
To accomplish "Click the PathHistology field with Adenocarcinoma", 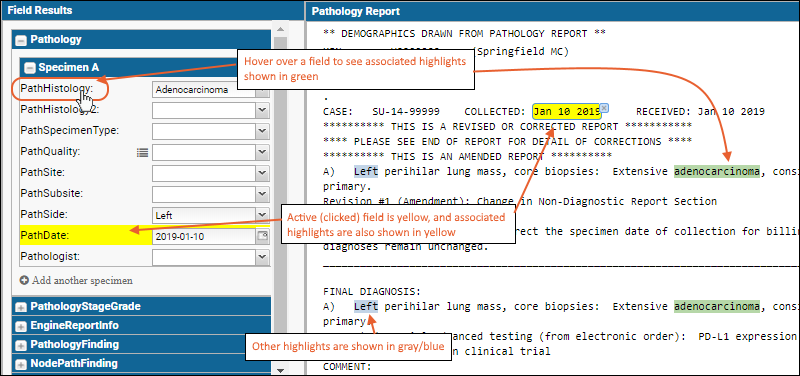I will point(204,90).
